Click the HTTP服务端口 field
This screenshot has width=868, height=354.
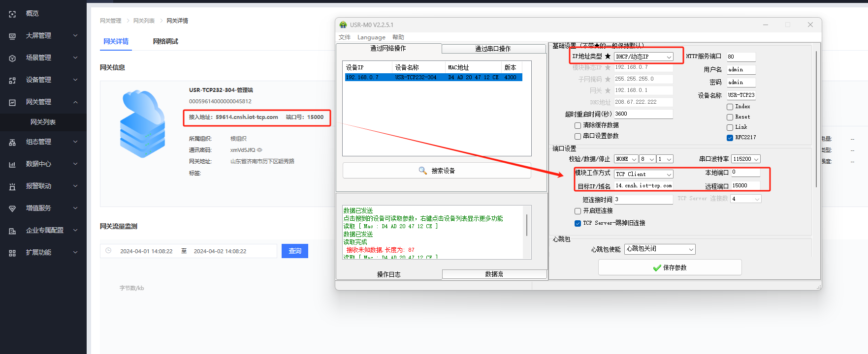(741, 57)
